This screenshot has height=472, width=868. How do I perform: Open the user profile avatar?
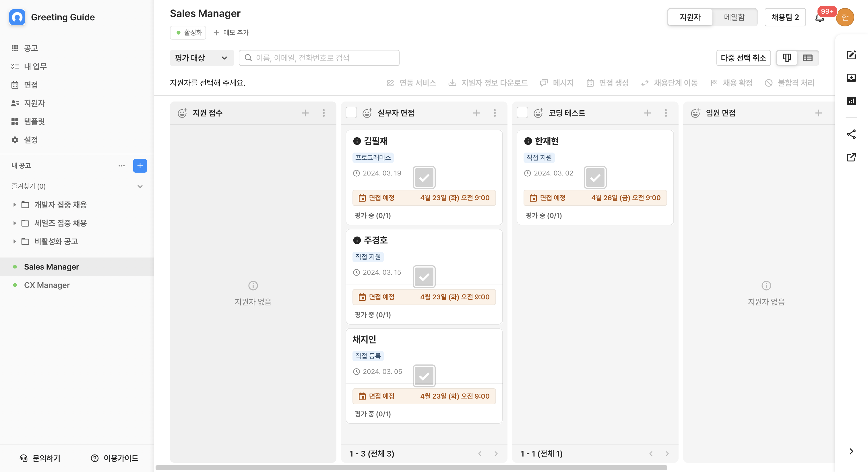(845, 17)
